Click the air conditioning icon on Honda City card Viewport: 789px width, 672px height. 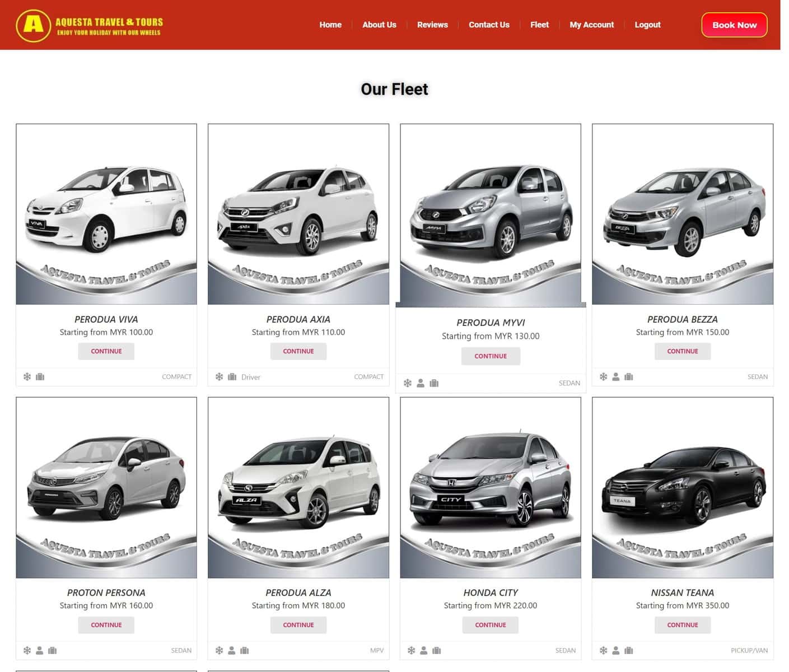click(412, 650)
